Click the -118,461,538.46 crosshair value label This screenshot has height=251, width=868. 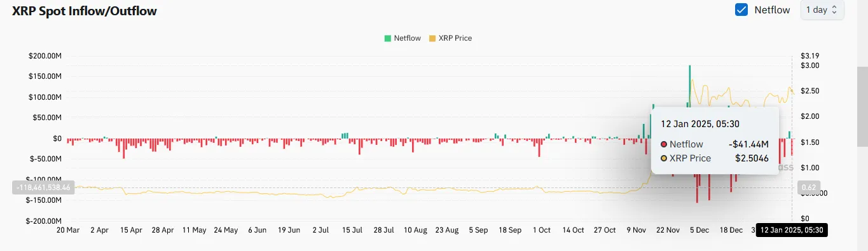[x=43, y=187]
